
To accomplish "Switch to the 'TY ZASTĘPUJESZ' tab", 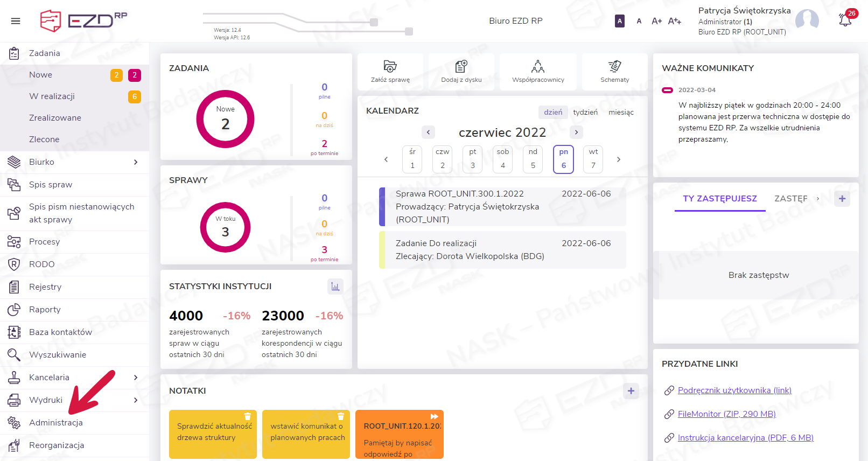I will click(719, 199).
